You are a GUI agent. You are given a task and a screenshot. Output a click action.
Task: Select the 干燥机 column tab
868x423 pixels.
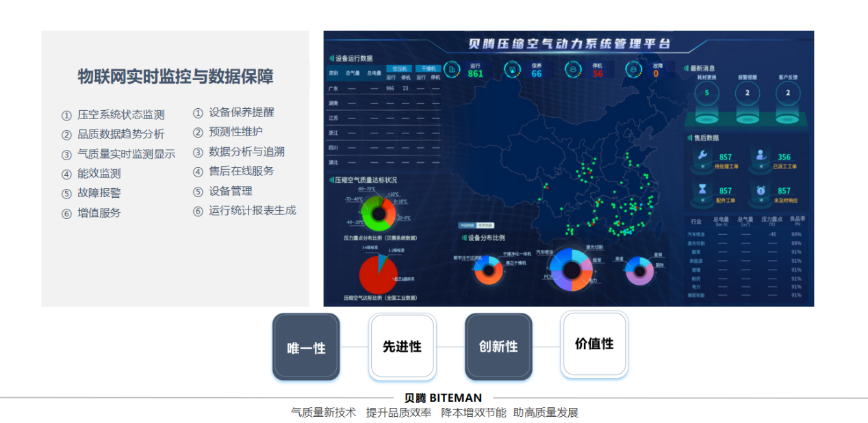(x=428, y=68)
